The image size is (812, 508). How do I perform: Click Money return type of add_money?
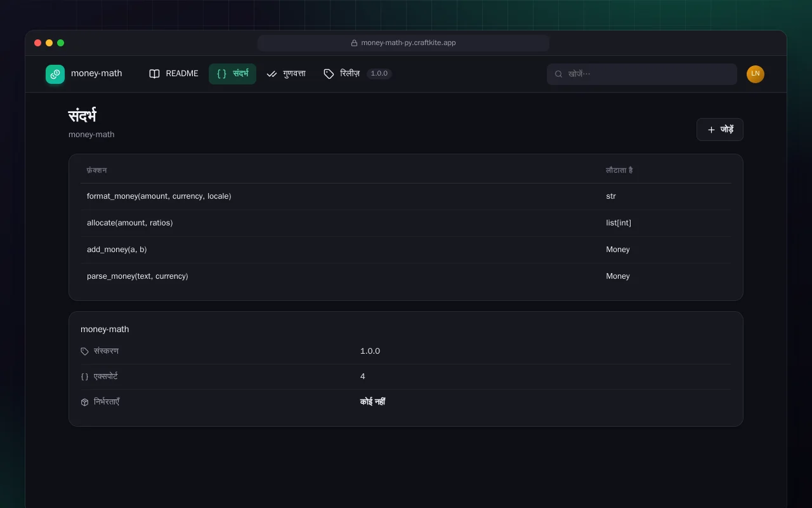pyautogui.click(x=618, y=250)
